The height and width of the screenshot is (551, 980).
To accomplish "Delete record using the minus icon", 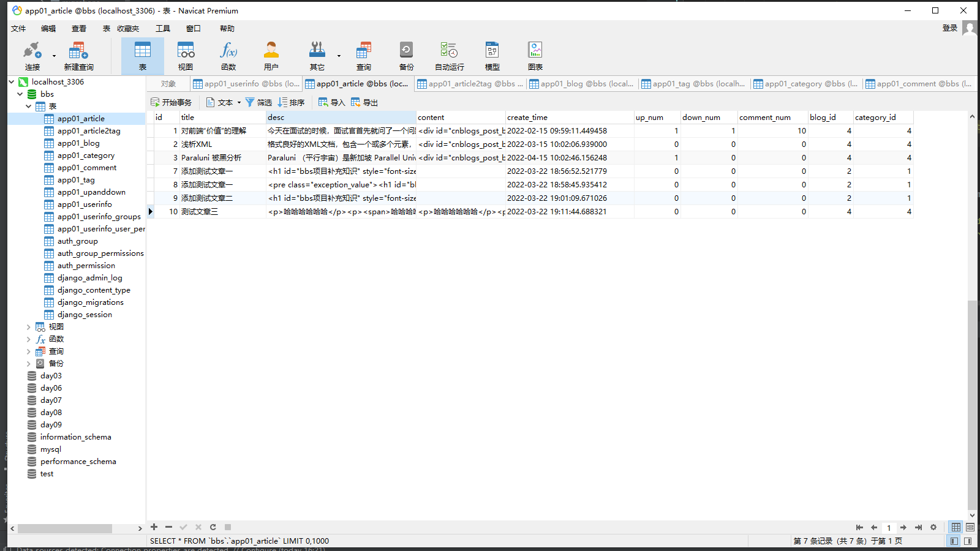I will point(168,527).
